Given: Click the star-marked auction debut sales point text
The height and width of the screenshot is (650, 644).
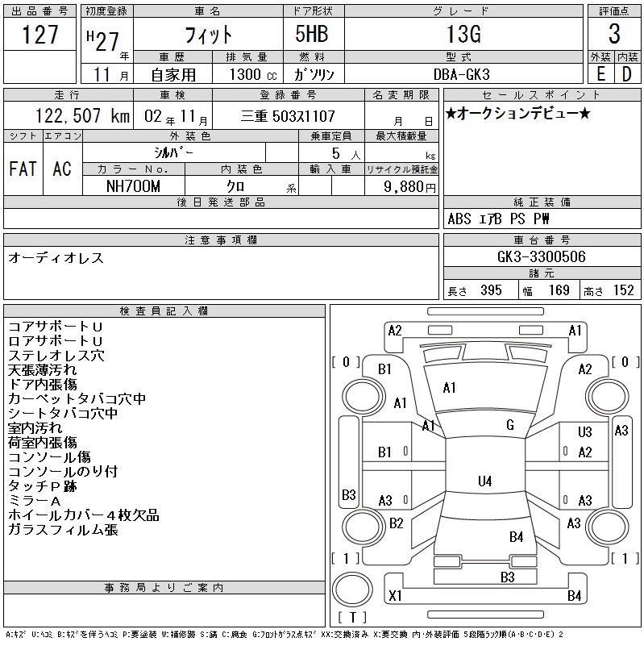Looking at the screenshot, I should pyautogui.click(x=517, y=114).
